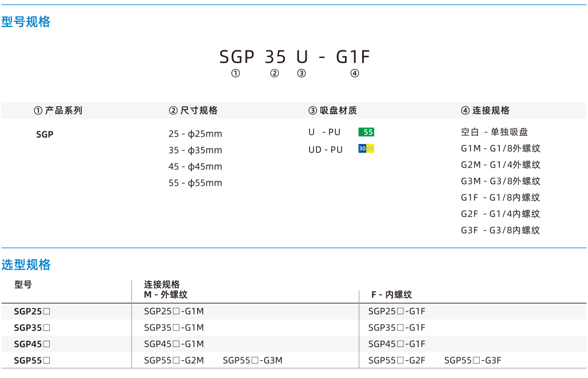The height and width of the screenshot is (378, 588).
Task: Select size option 25 - φ25mm
Action: 195,134
